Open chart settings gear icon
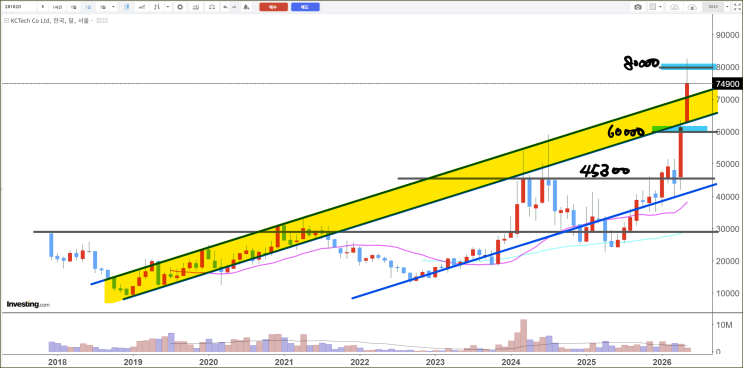This screenshot has height=368, width=743. pyautogui.click(x=180, y=7)
